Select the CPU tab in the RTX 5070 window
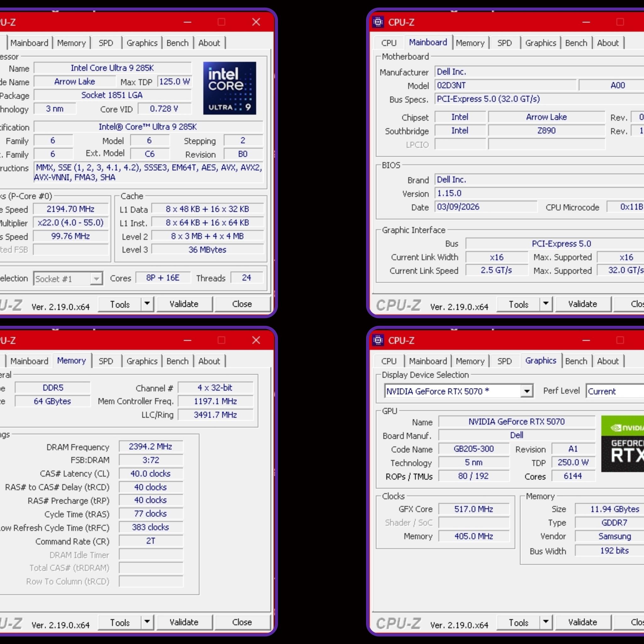 click(389, 361)
